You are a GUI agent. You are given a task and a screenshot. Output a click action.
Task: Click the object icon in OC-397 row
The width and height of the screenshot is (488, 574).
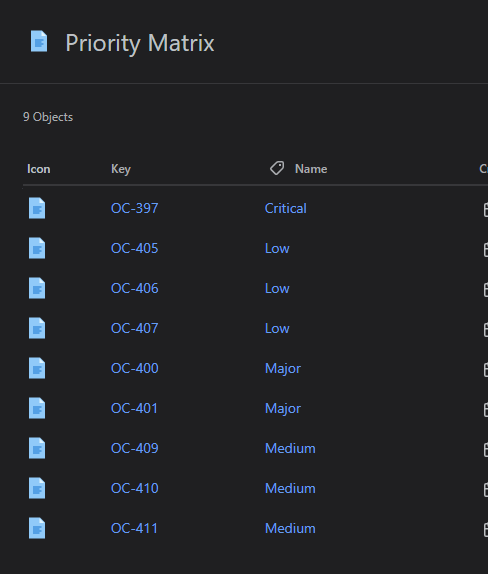37,208
